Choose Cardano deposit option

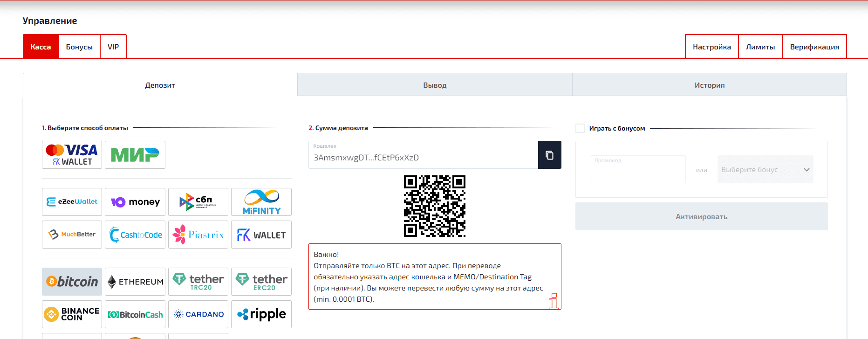point(198,314)
